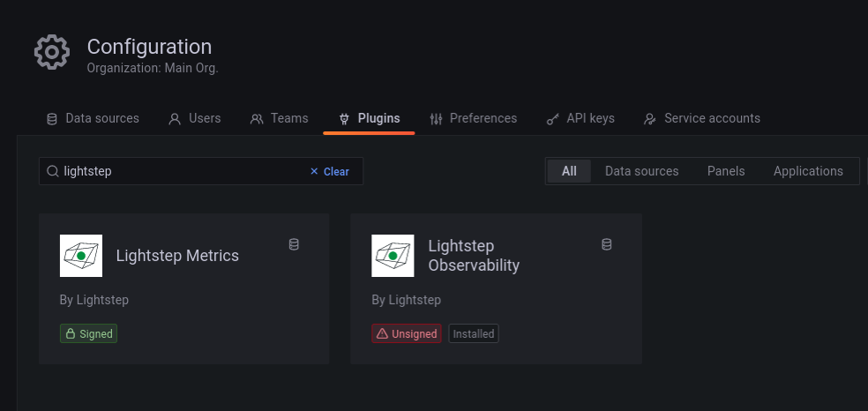The image size is (868, 411).
Task: Open the Service accounts tab
Action: coord(702,118)
